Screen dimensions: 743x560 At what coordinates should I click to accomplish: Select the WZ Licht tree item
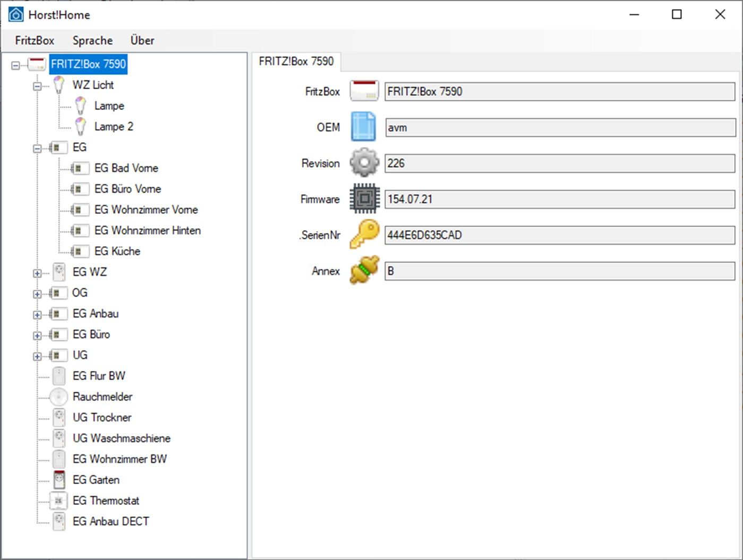pyautogui.click(x=93, y=85)
